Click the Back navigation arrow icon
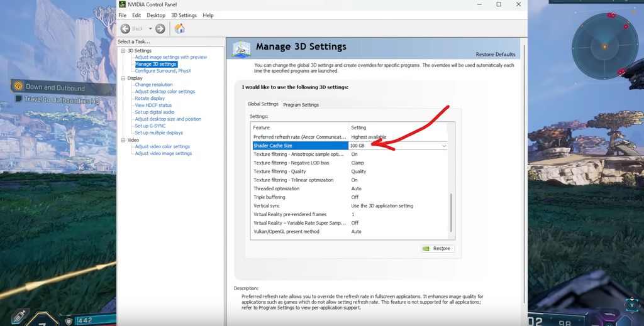 coord(125,28)
